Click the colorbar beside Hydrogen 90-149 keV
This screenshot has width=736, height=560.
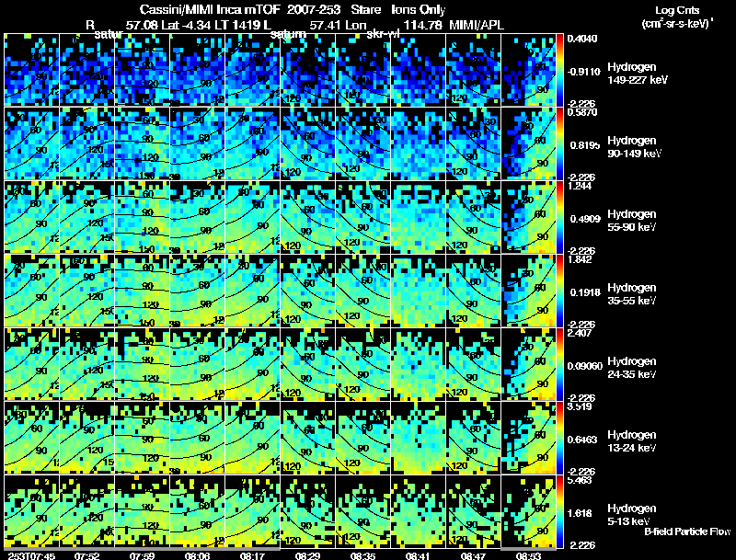tap(559, 143)
